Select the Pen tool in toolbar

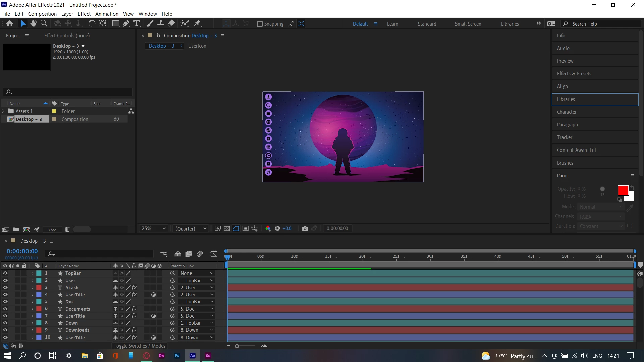coord(126,23)
